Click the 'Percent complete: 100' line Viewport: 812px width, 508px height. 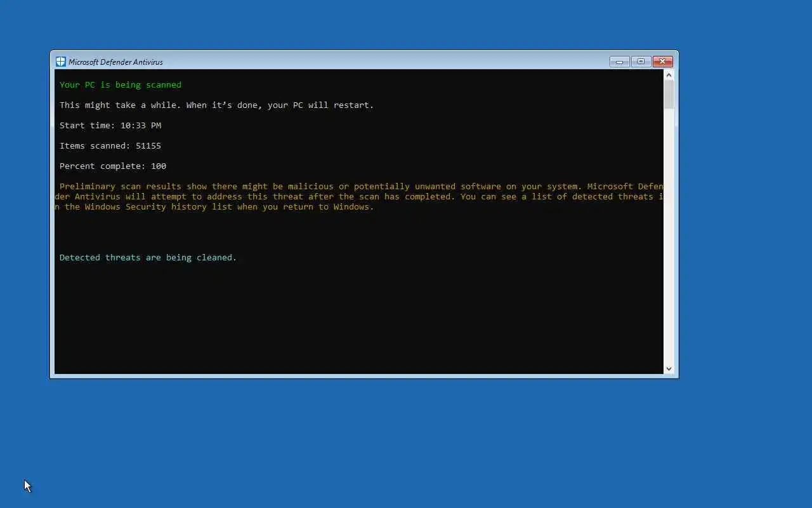coord(113,166)
